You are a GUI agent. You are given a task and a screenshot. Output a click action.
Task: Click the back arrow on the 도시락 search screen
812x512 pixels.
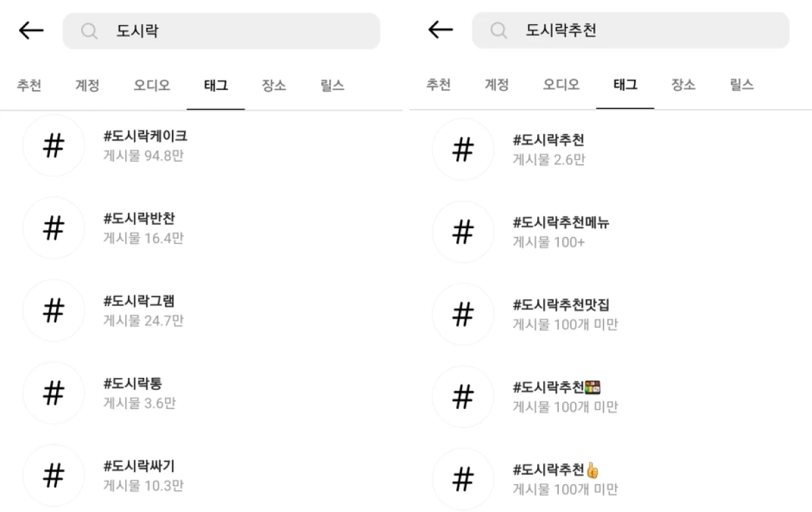tap(30, 30)
